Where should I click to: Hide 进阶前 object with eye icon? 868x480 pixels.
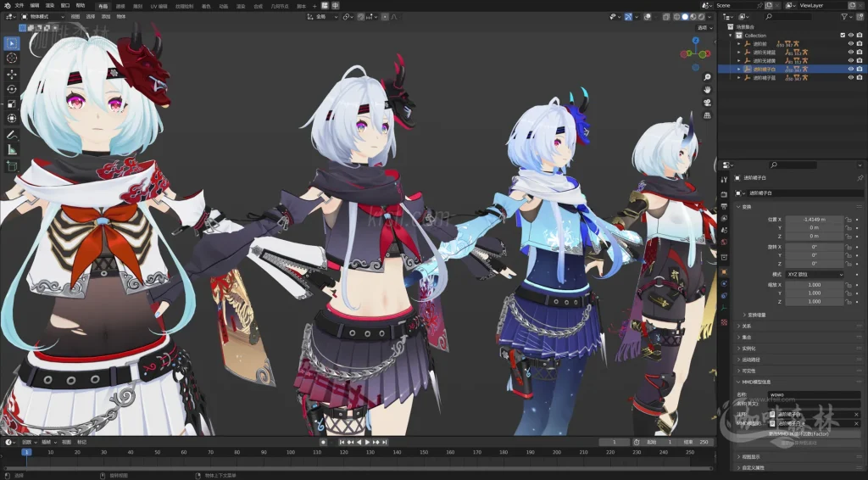tap(851, 44)
